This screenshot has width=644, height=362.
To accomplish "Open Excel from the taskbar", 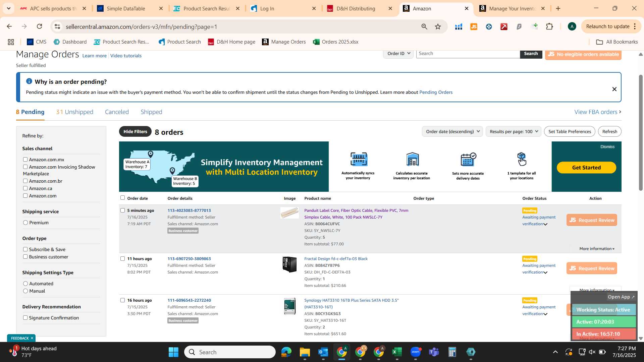I will tap(397, 352).
